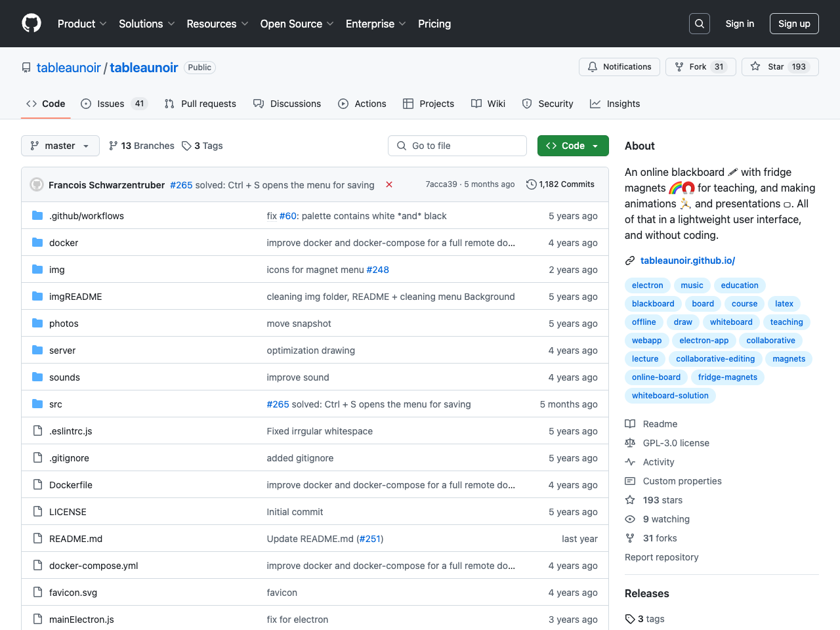840x630 pixels.
Task: Click the README.md file icon
Action: pyautogui.click(x=37, y=538)
